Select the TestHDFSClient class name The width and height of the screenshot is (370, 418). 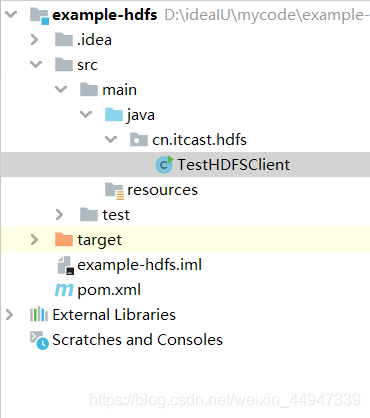233,165
